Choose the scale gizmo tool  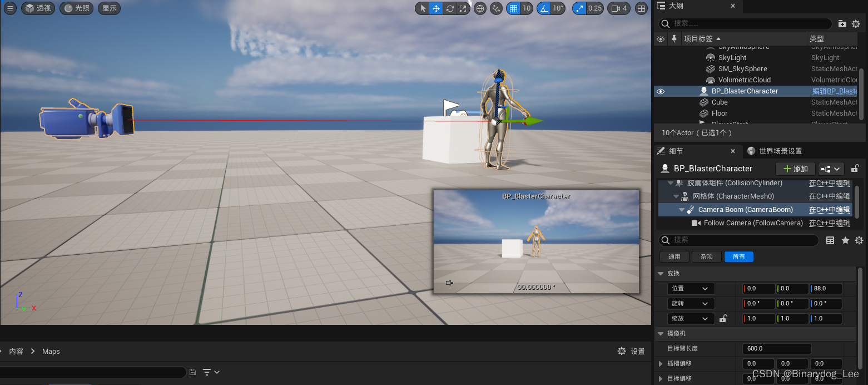pos(463,8)
